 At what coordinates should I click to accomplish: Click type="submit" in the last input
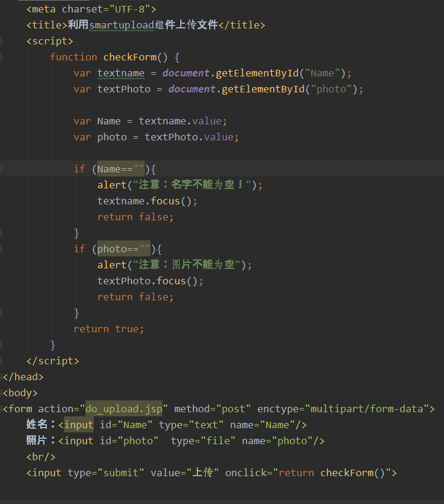click(x=106, y=473)
